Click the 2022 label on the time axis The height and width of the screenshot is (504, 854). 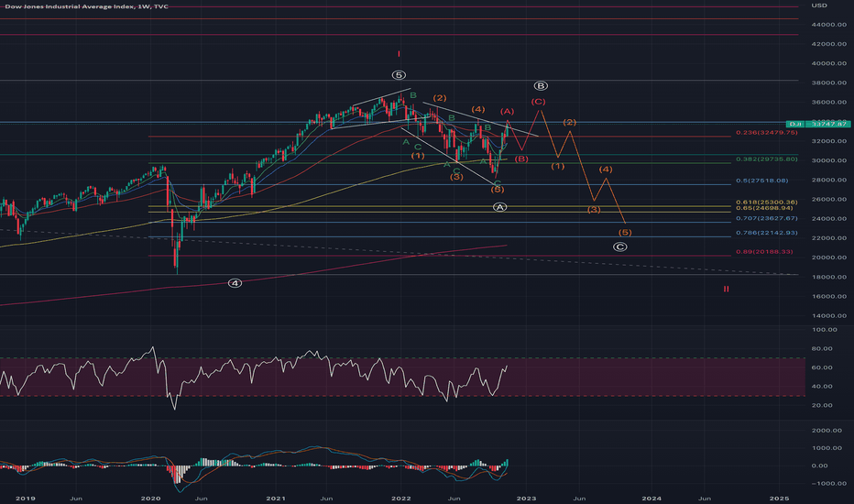click(x=400, y=498)
